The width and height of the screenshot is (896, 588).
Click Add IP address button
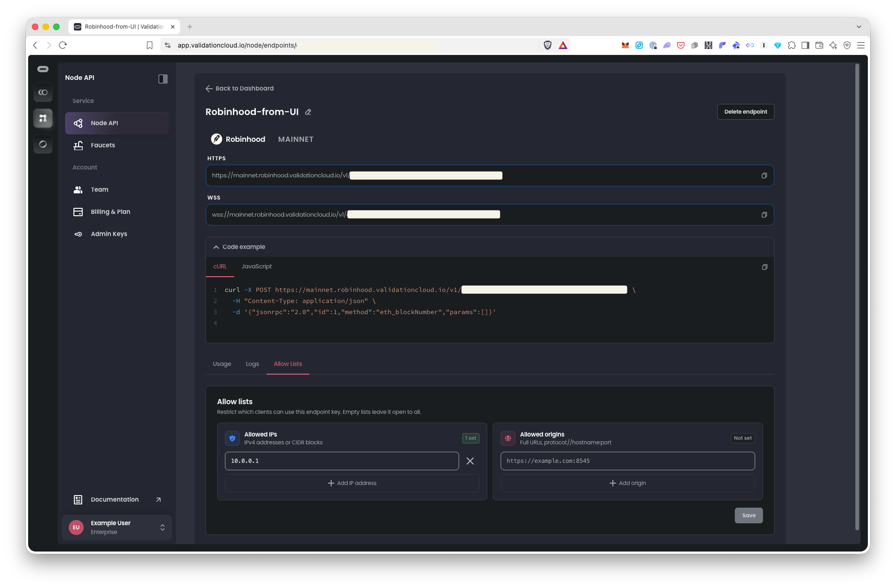352,483
